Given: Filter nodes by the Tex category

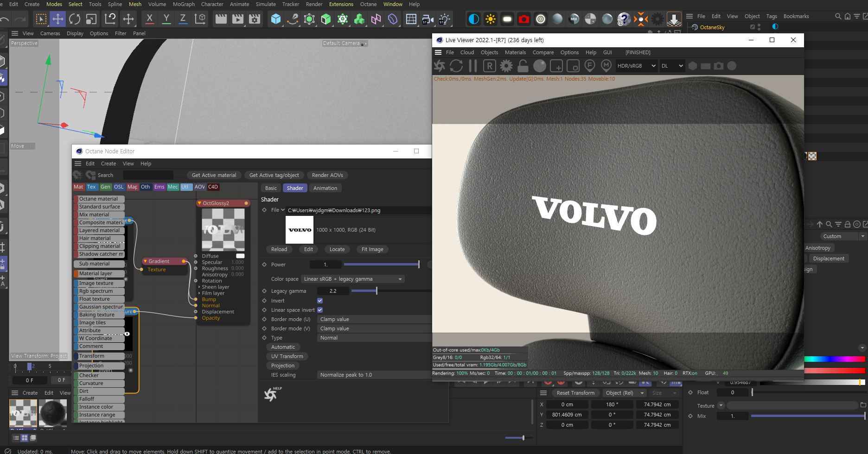Looking at the screenshot, I should [x=91, y=187].
